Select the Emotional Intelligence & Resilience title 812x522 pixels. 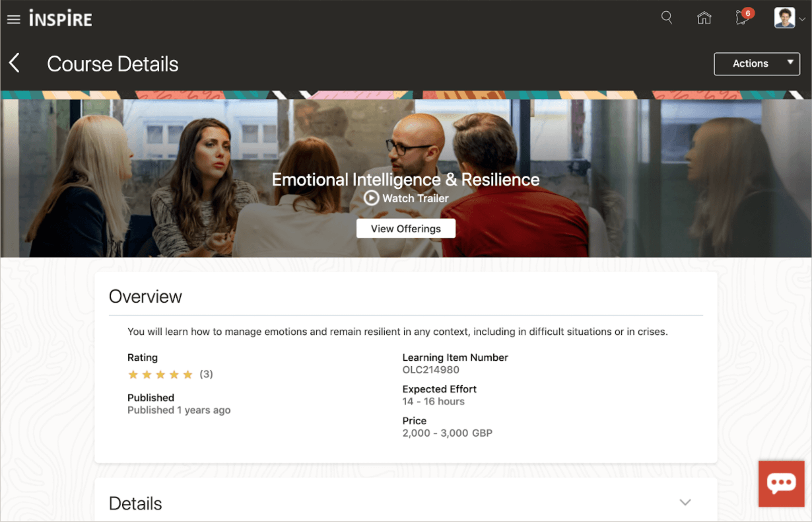(x=406, y=180)
